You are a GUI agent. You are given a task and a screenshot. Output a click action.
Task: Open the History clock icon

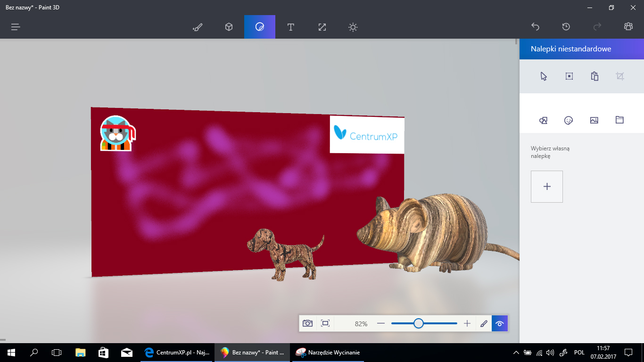point(566,27)
